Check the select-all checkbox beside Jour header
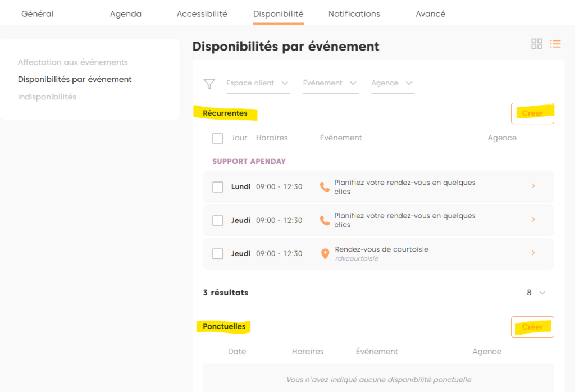Viewport: 575px width, 392px height. pyautogui.click(x=218, y=138)
